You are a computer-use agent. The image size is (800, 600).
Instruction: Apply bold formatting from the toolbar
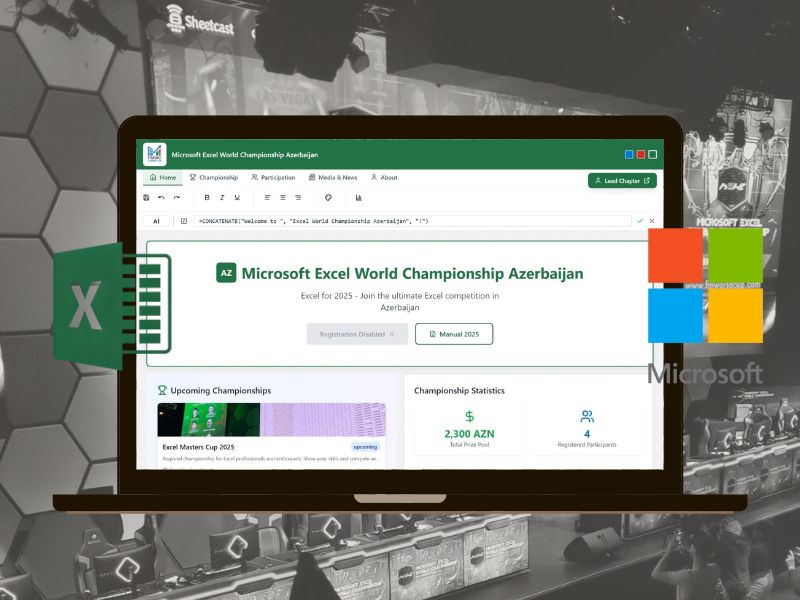207,197
